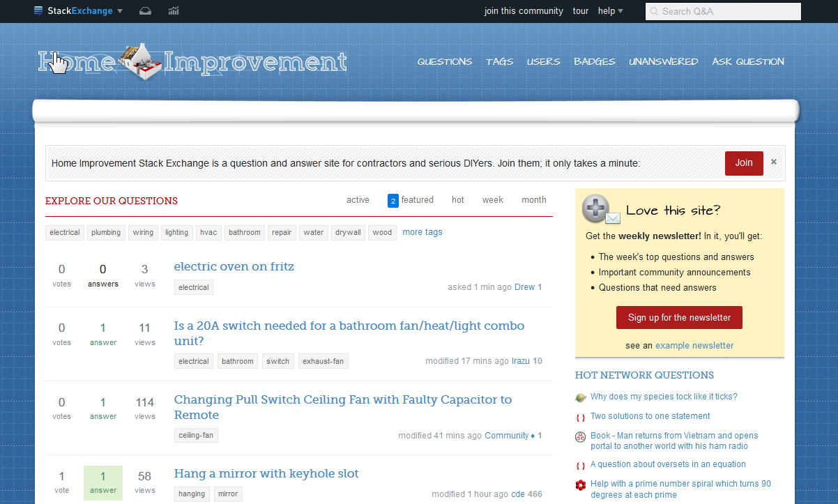
Task: Expand more tags in the tag list
Action: coord(422,231)
